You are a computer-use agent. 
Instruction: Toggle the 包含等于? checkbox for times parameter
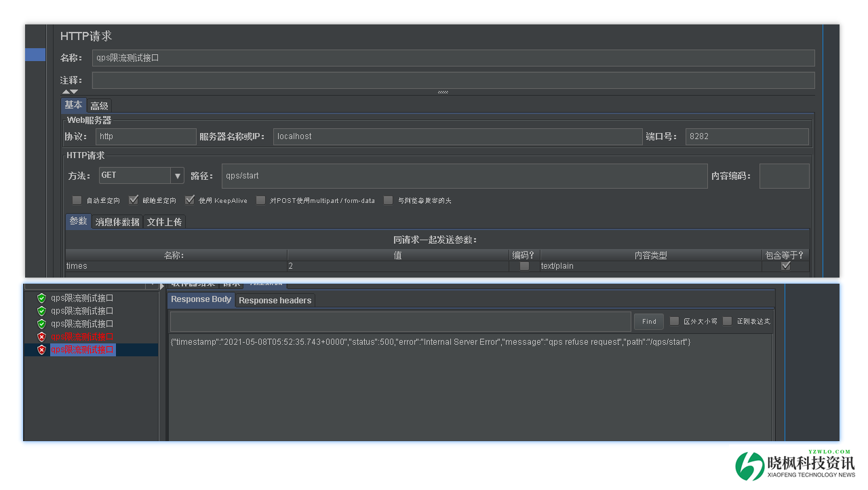point(785,266)
